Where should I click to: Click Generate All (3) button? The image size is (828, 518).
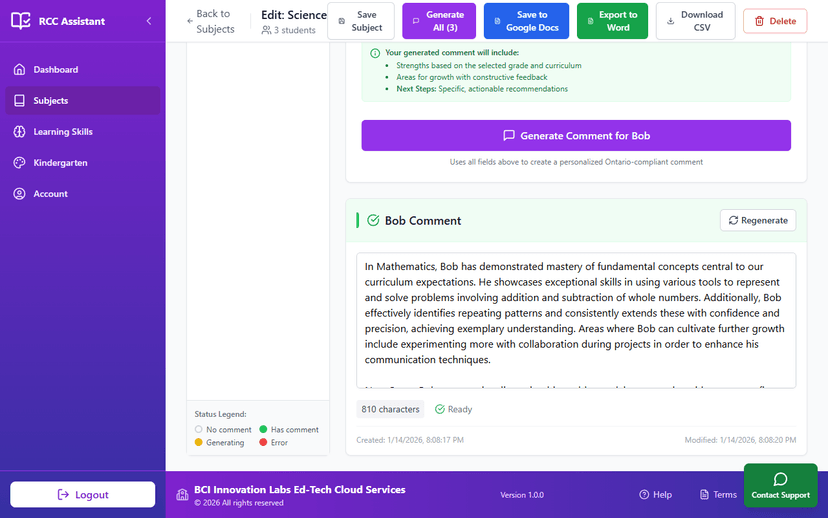tap(439, 21)
